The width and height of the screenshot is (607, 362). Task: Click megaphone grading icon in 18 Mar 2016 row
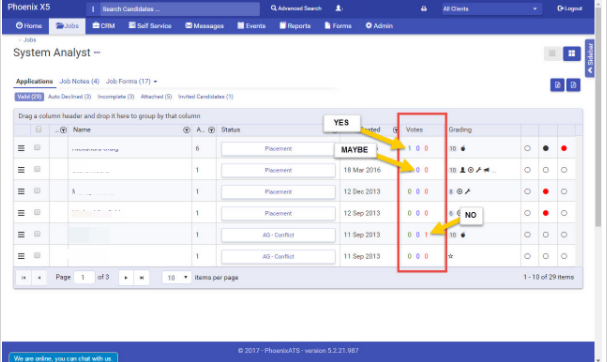487,170
